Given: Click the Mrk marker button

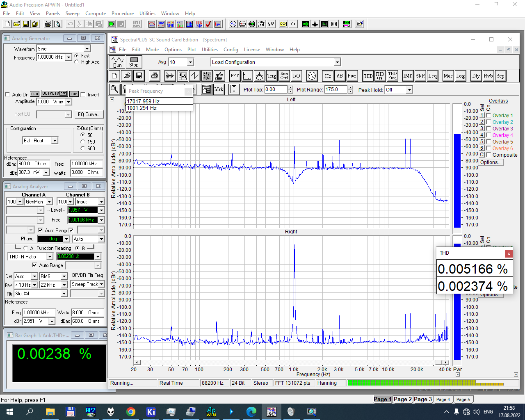Looking at the screenshot, I should click(x=219, y=89).
